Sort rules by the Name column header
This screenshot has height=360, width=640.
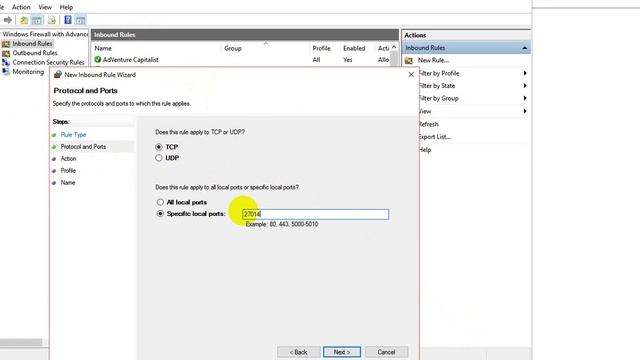click(103, 48)
